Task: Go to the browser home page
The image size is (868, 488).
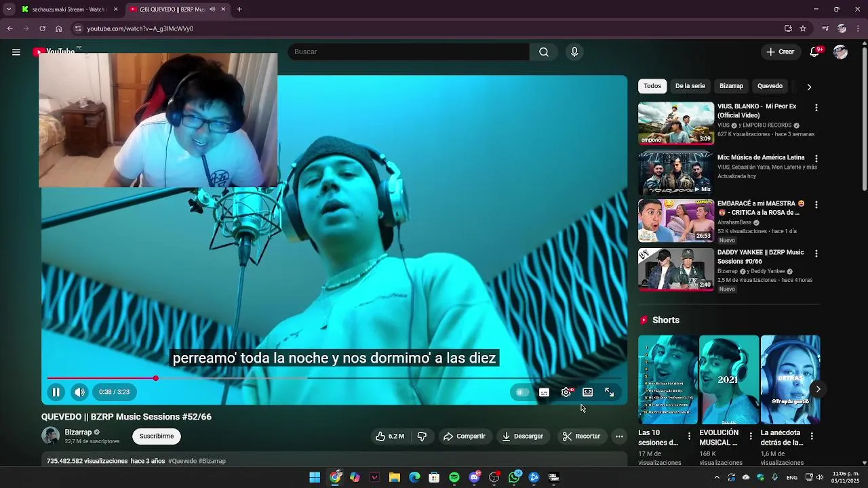Action: 58,28
